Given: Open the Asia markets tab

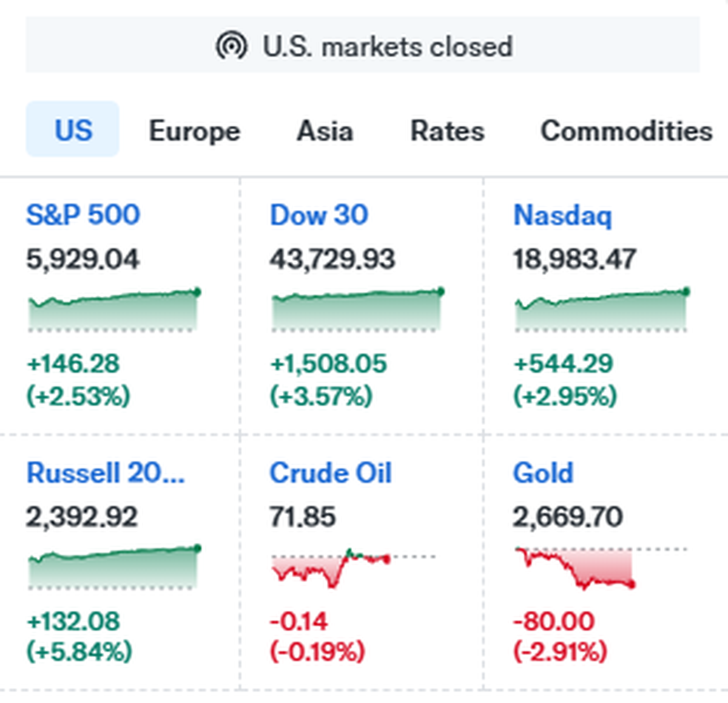Looking at the screenshot, I should click(325, 131).
